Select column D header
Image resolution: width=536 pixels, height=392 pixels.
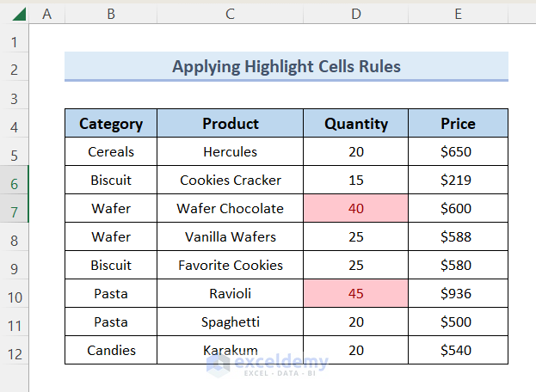[x=356, y=14]
